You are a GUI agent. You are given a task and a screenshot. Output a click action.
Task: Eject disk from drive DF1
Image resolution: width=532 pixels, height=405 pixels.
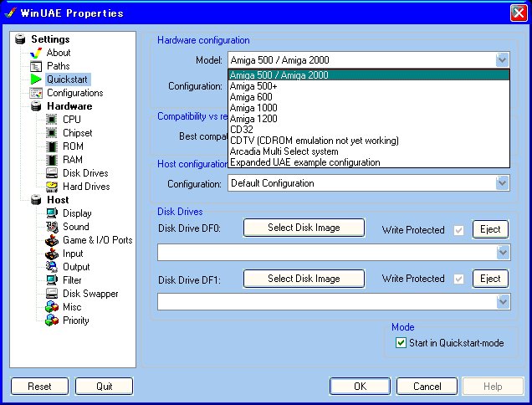tap(490, 279)
